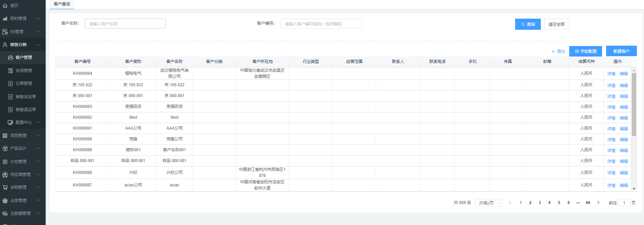This screenshot has width=644, height=225.
Task: Collapse the 销售分销 menu section
Action: (38, 45)
